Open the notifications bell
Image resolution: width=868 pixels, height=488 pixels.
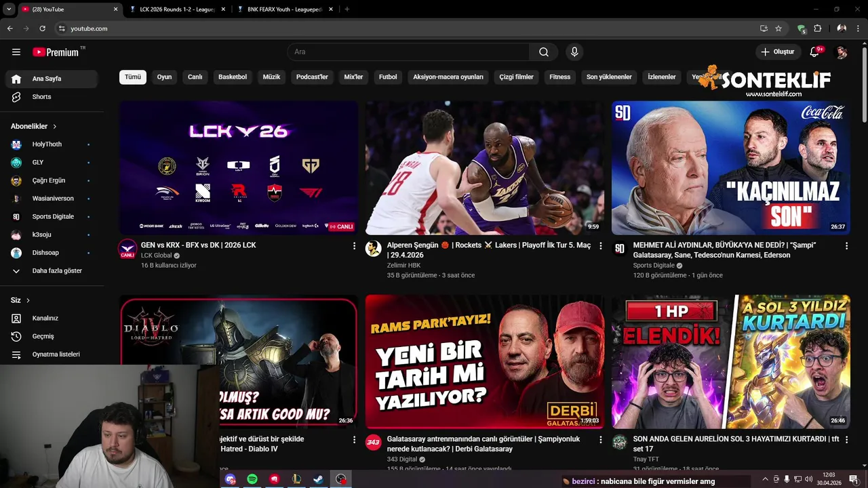point(816,52)
